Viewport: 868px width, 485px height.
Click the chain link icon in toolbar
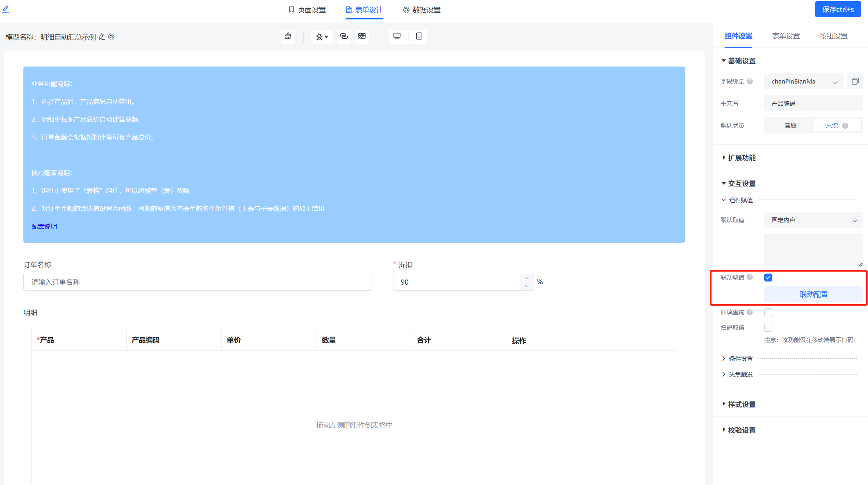pos(344,36)
